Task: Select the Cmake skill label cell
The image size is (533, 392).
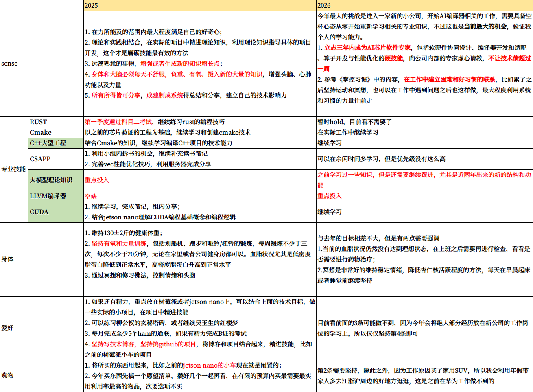Action: pyautogui.click(x=55, y=132)
